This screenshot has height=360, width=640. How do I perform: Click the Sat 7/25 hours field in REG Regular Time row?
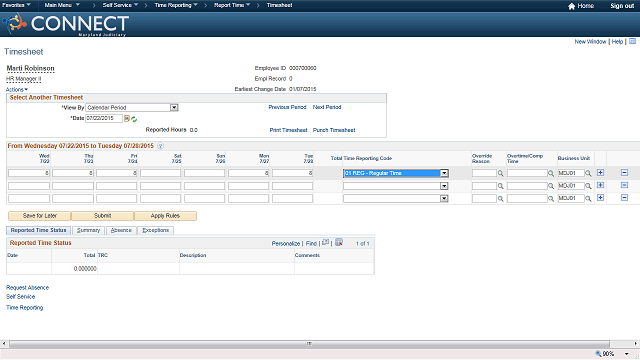[x=160, y=173]
